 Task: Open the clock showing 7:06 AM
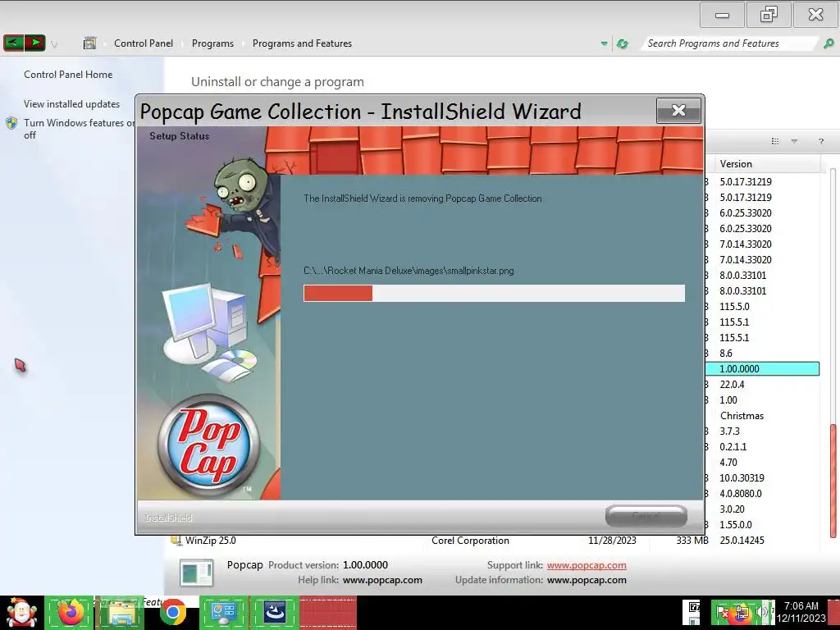pyautogui.click(x=801, y=612)
